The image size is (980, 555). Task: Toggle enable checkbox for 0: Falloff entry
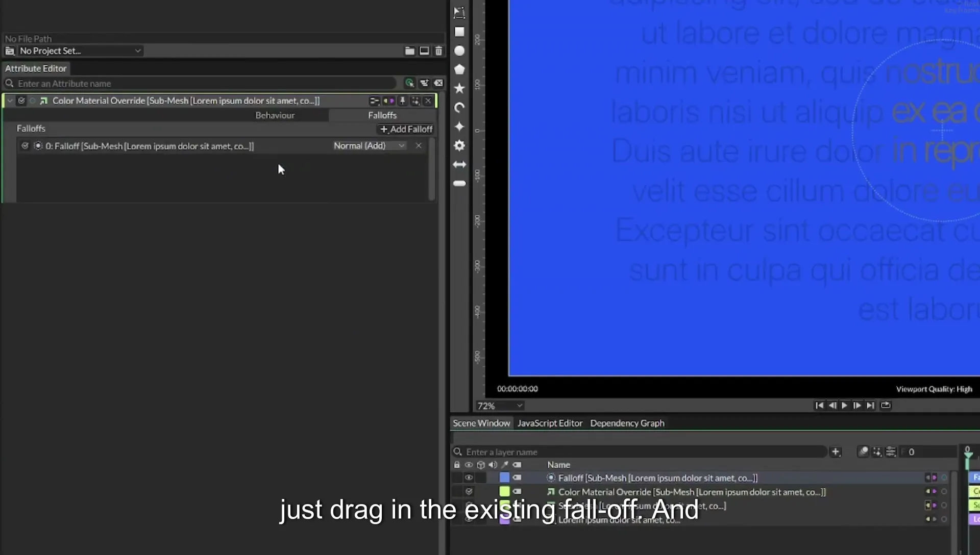pyautogui.click(x=24, y=146)
